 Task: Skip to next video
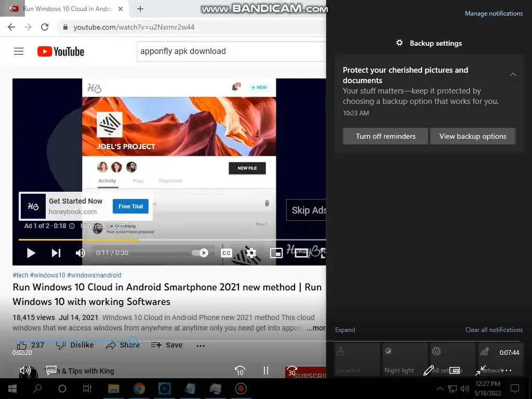[56, 253]
